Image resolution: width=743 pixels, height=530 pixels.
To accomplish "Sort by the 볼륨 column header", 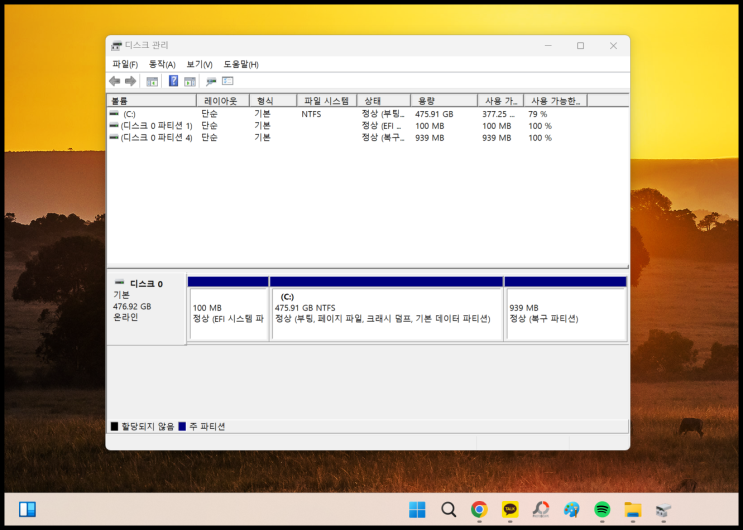I will (150, 101).
